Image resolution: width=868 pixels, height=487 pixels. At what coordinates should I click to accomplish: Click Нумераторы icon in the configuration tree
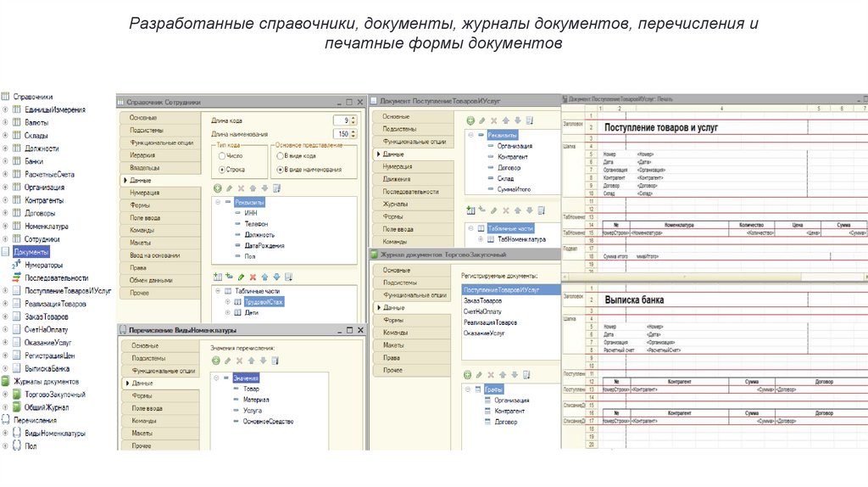click(x=16, y=265)
